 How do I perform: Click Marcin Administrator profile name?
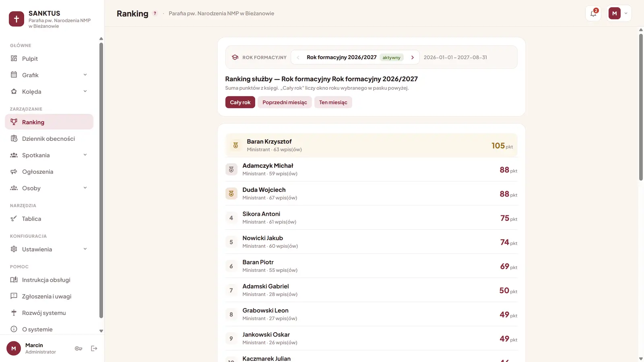(x=40, y=348)
